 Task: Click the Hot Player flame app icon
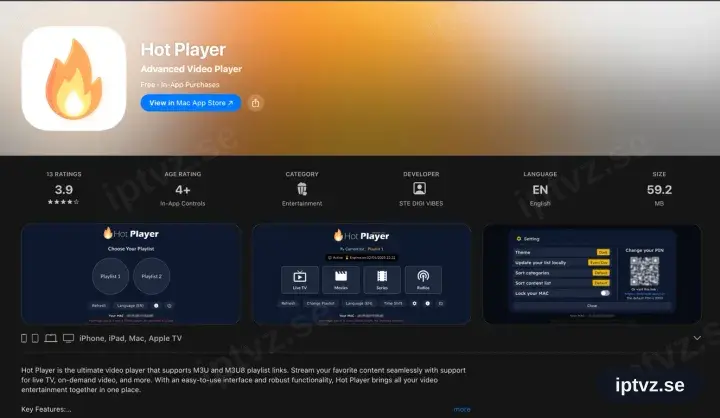[x=73, y=78]
